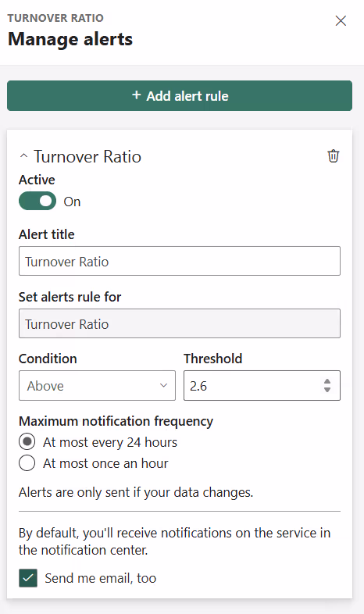
Task: Edit the Alert title field
Action: coord(180,261)
